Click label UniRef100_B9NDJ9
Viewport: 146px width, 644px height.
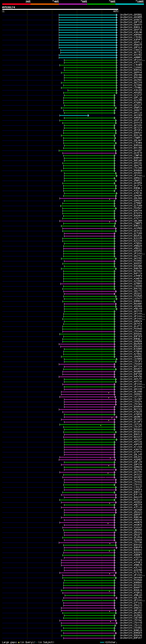point(131,630)
